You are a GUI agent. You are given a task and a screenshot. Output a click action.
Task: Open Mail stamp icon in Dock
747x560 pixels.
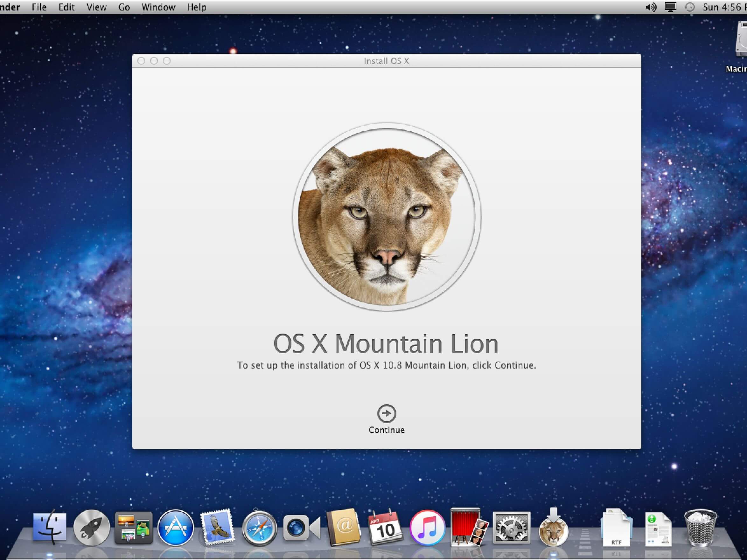[218, 527]
